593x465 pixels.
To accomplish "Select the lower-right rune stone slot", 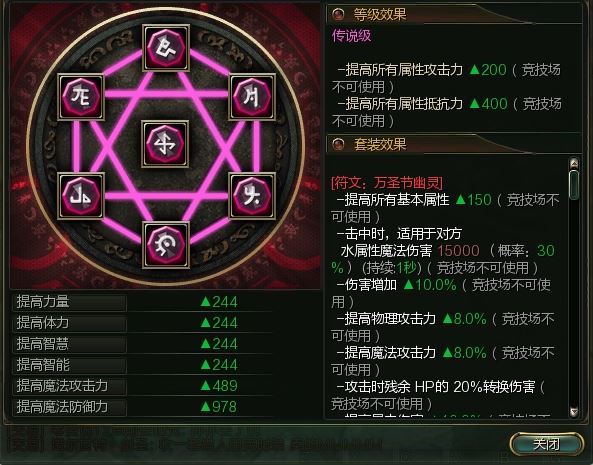I will coord(252,196).
